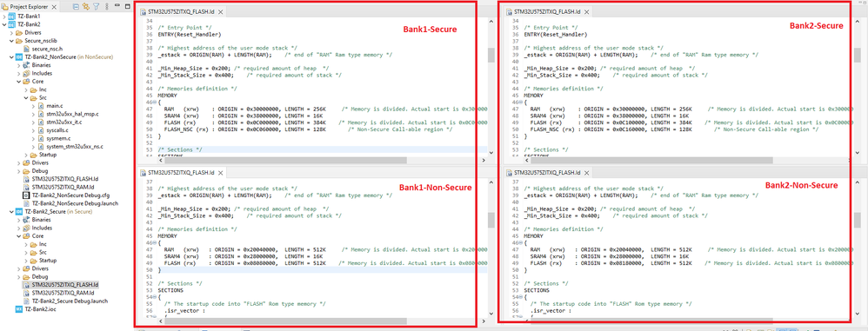The image size is (868, 331).
Task: Expand the Src folder under TZ-Bank2_Secure Core
Action: point(25,252)
